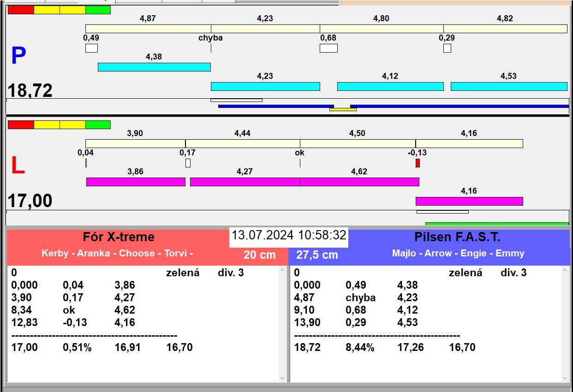This screenshot has height=392, width=573.
Task: Click the yellow light beside red in lane P
Action: click(47, 10)
